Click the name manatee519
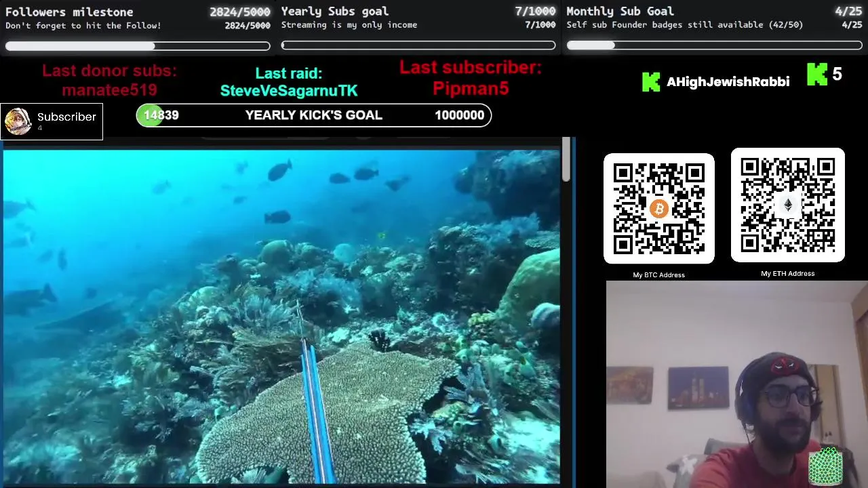The width and height of the screenshot is (868, 488). (x=109, y=90)
